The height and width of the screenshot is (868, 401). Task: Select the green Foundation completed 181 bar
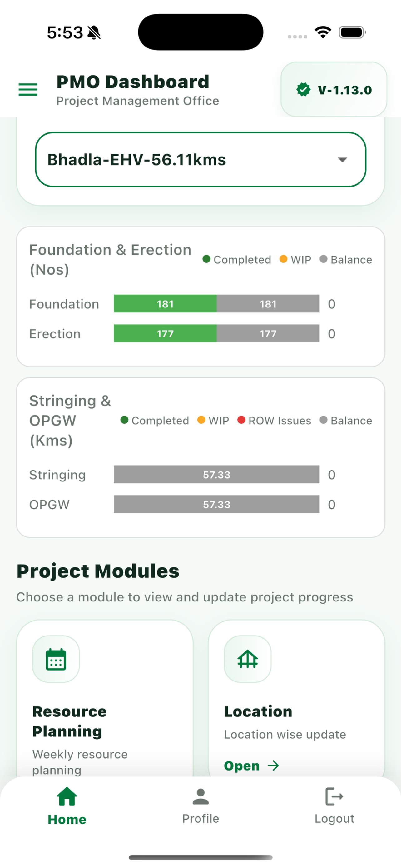(x=165, y=304)
